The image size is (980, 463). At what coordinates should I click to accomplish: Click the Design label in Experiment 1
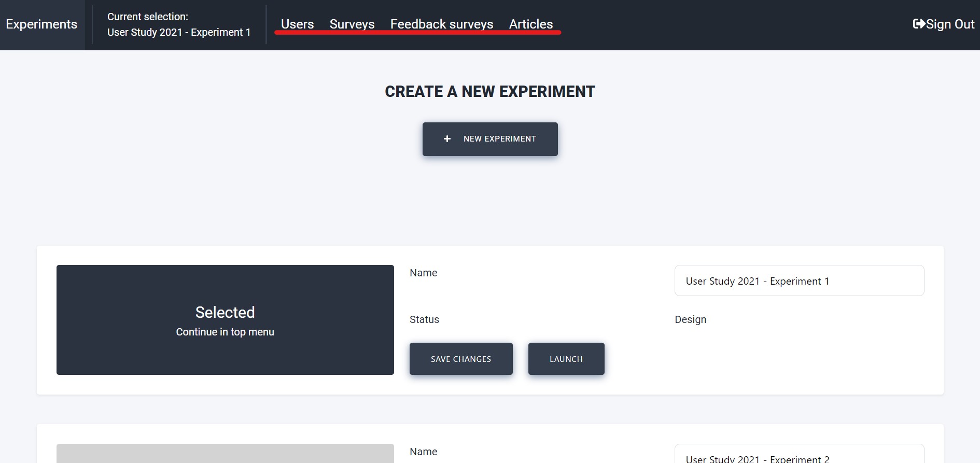690,319
